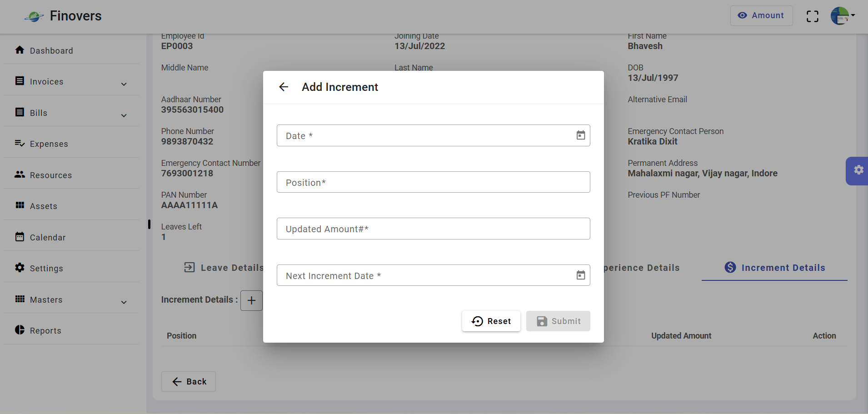
Task: Open the Dashboard home icon in sidebar
Action: tap(20, 50)
